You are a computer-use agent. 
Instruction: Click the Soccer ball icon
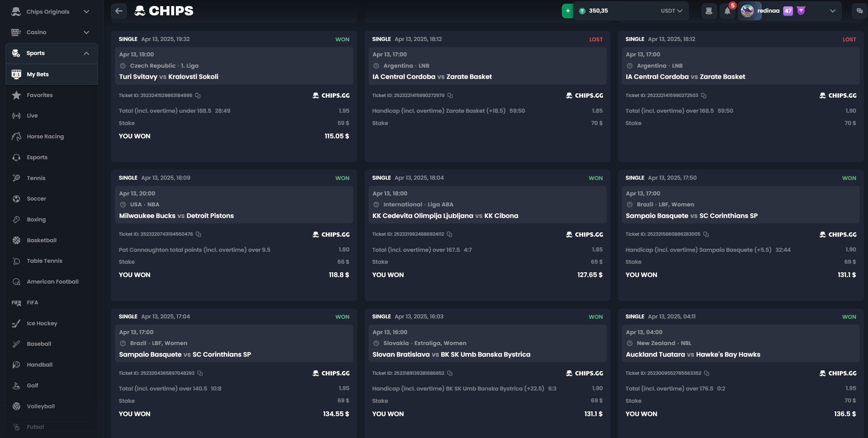16,199
